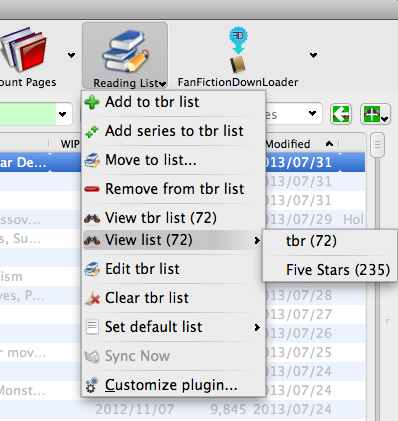
Task: Select Remove from tbr list
Action: point(173,189)
